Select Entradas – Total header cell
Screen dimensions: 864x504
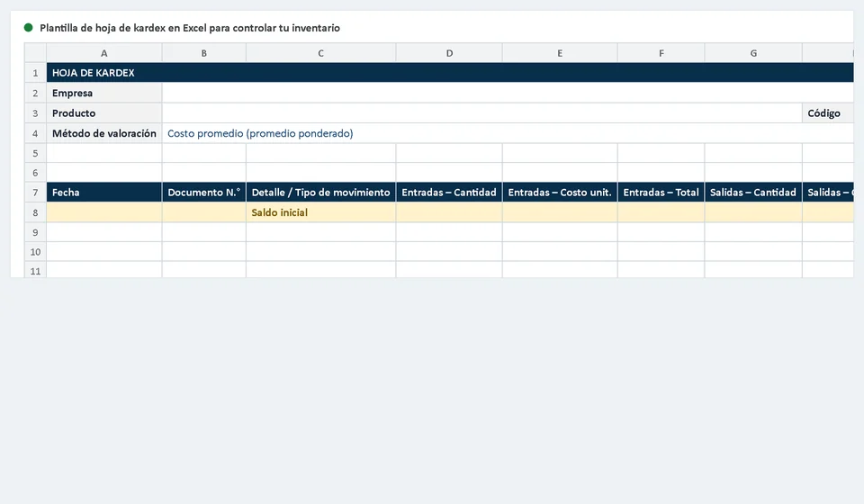click(x=661, y=193)
